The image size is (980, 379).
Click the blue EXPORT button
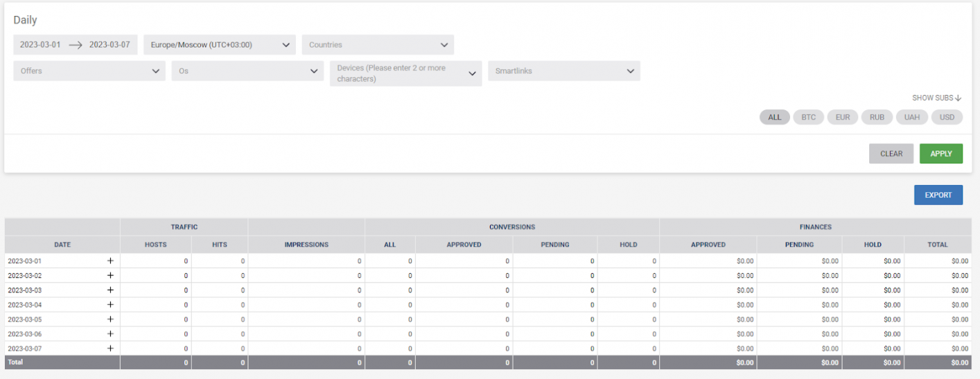coord(938,195)
